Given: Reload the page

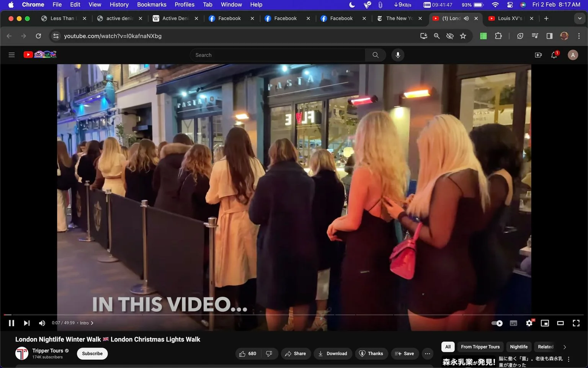Looking at the screenshot, I should tap(38, 36).
